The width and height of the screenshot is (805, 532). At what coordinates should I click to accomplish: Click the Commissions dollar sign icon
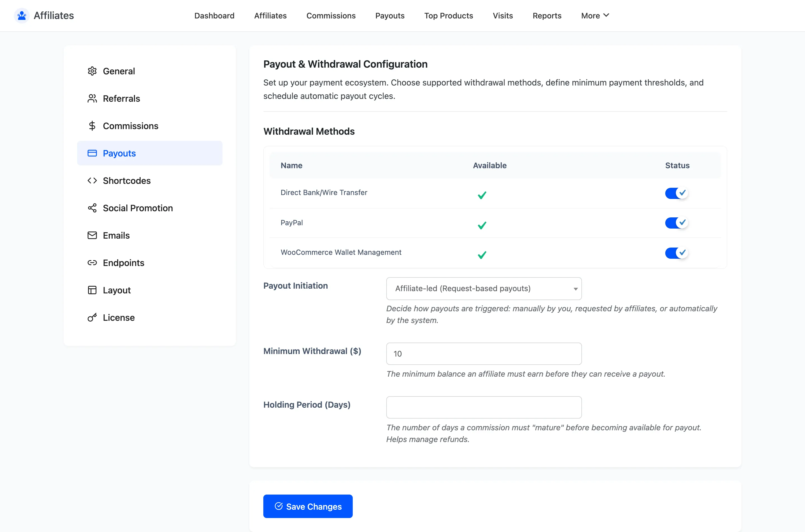click(92, 126)
